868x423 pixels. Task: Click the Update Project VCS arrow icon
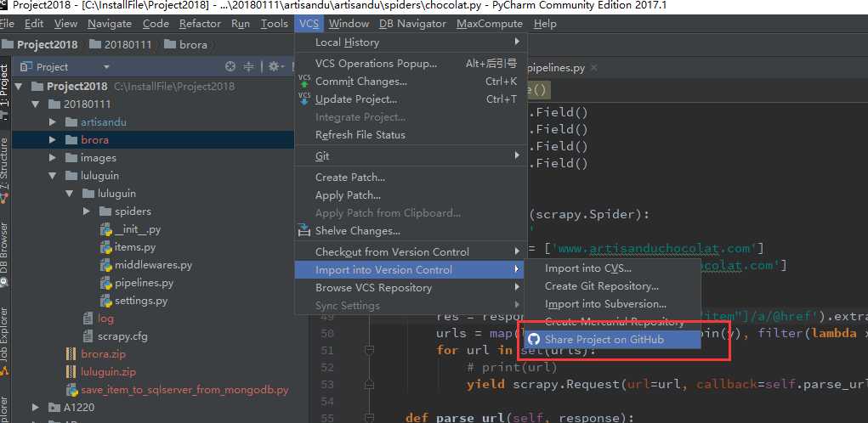point(304,99)
